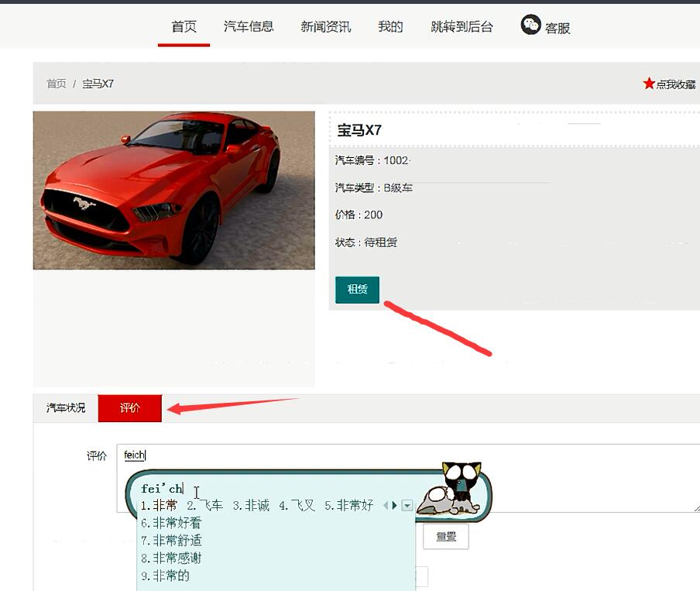Switch to the 汽车状况 tab
The image size is (700, 591).
(x=66, y=408)
